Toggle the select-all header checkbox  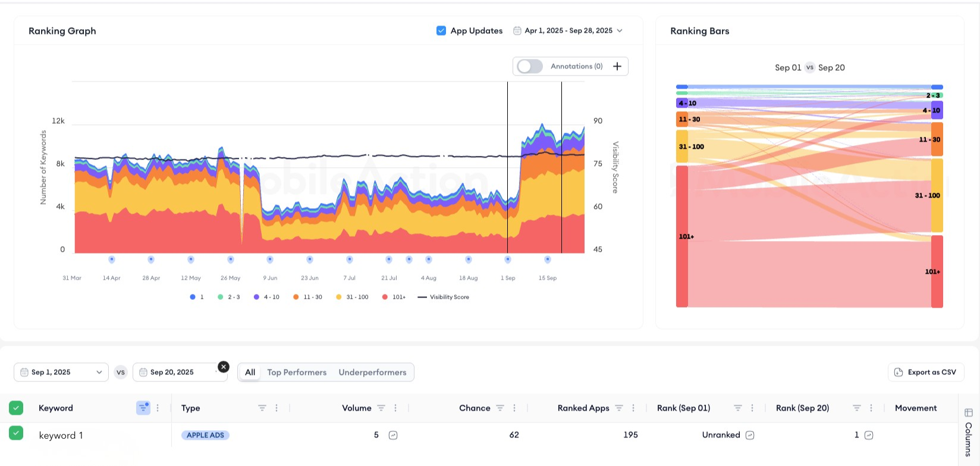pos(16,408)
